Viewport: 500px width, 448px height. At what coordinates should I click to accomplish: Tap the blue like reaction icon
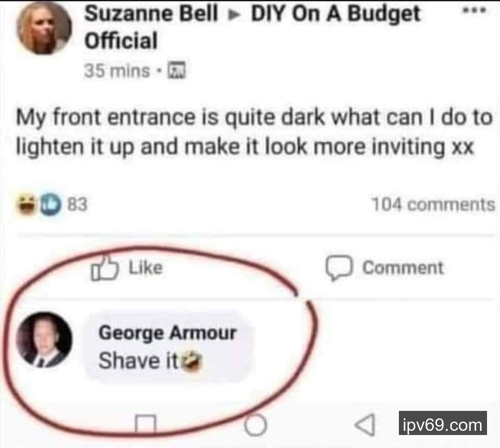[x=51, y=205]
